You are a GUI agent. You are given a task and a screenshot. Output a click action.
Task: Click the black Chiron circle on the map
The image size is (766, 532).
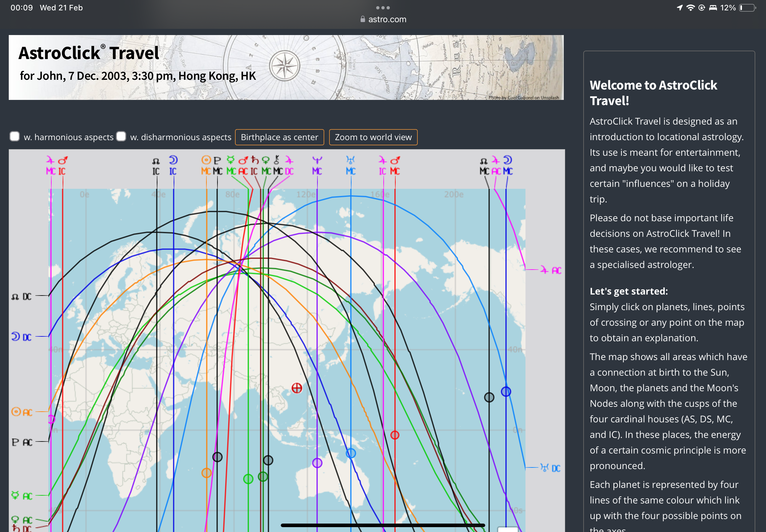268,460
